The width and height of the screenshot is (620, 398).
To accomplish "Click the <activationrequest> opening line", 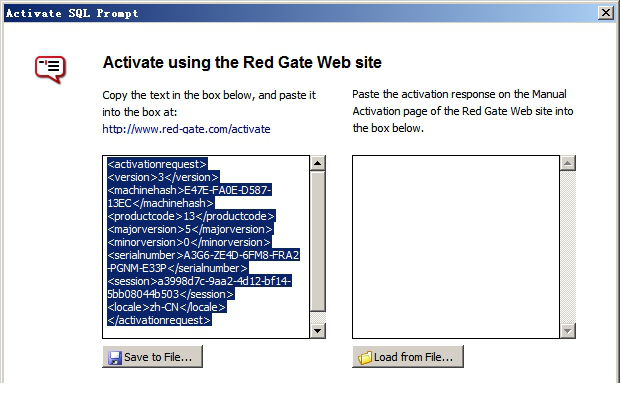I will (x=157, y=164).
